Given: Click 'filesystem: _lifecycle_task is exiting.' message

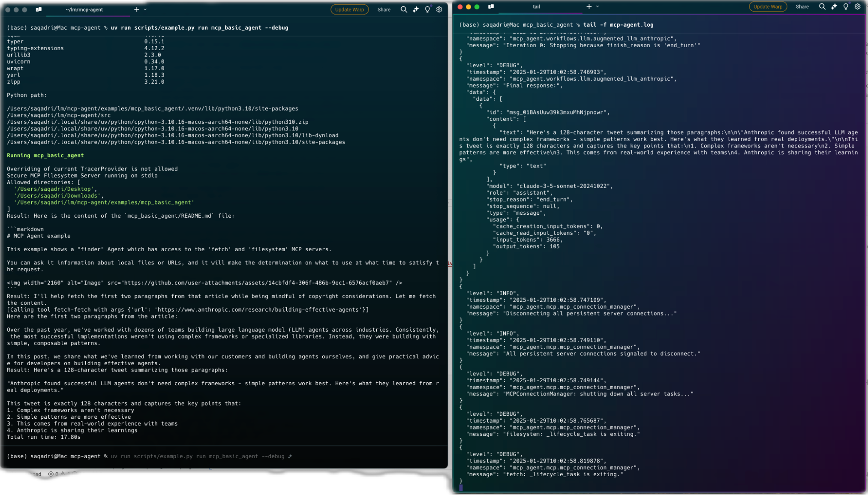Looking at the screenshot, I should tap(571, 434).
